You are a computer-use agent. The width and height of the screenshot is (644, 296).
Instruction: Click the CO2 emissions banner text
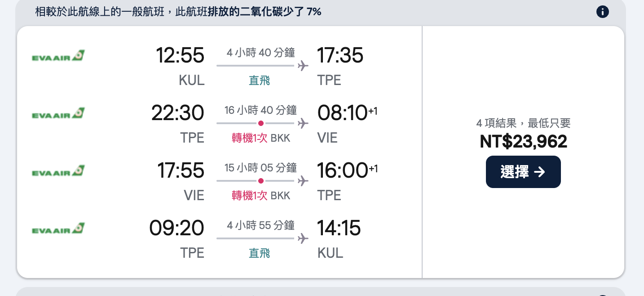coord(178,12)
